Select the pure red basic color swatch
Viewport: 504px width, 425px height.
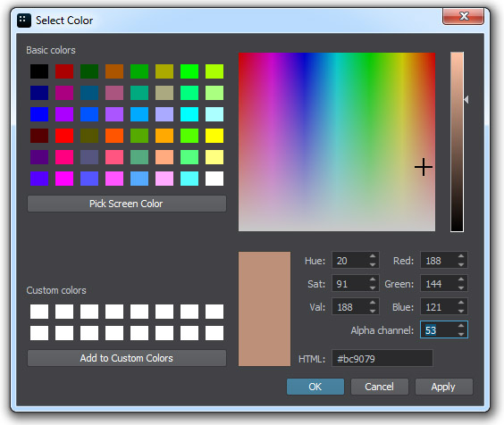(x=64, y=136)
